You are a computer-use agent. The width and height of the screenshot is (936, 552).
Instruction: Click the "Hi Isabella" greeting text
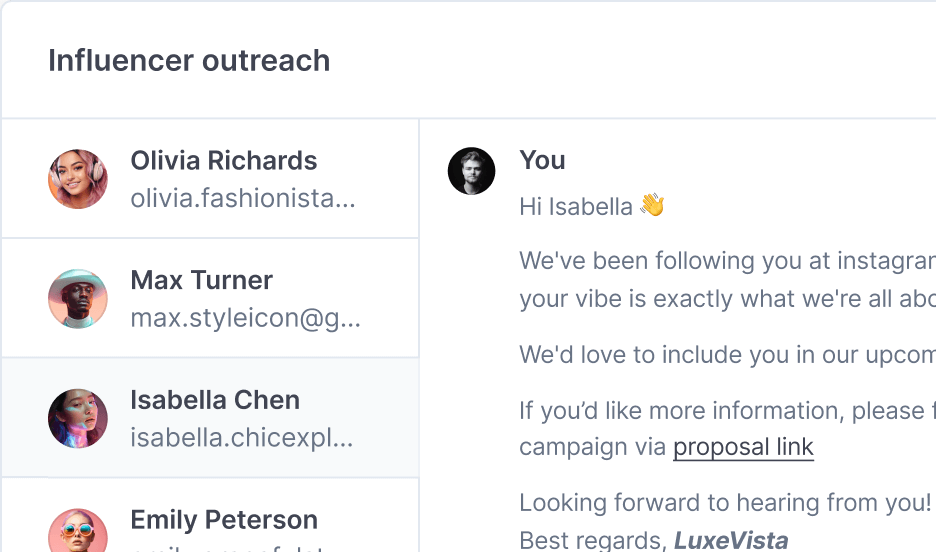pyautogui.click(x=575, y=207)
